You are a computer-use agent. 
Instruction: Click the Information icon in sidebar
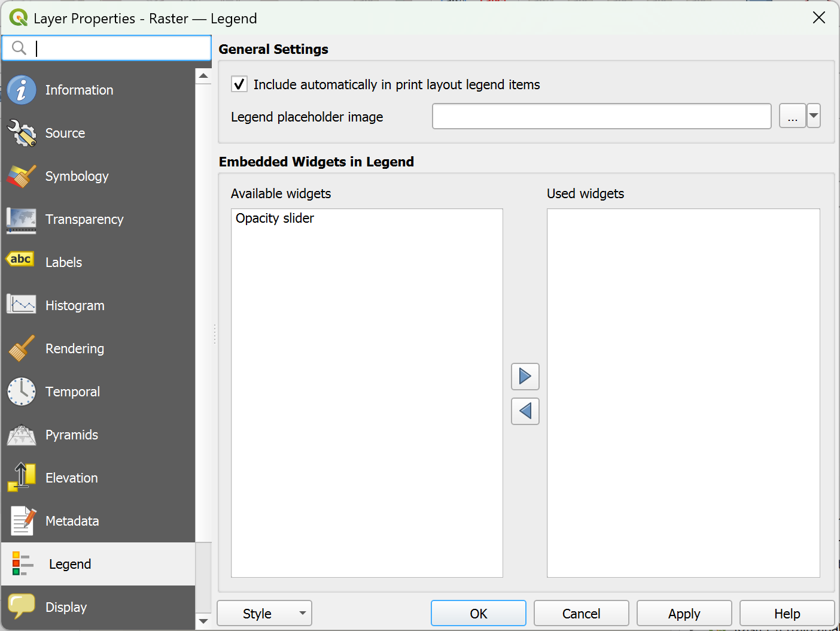pos(22,90)
